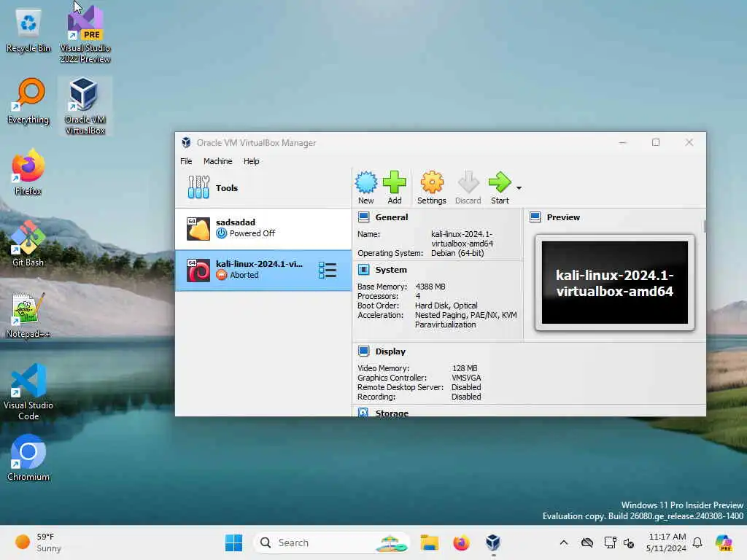Open the Windows Start menu
This screenshot has height=560, width=747.
point(233,542)
